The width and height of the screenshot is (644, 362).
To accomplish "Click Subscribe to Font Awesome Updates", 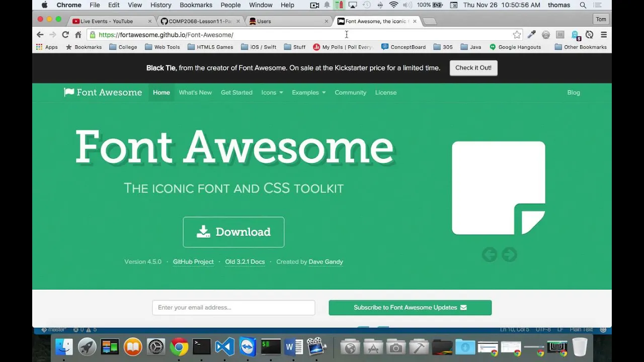I will coord(410,308).
